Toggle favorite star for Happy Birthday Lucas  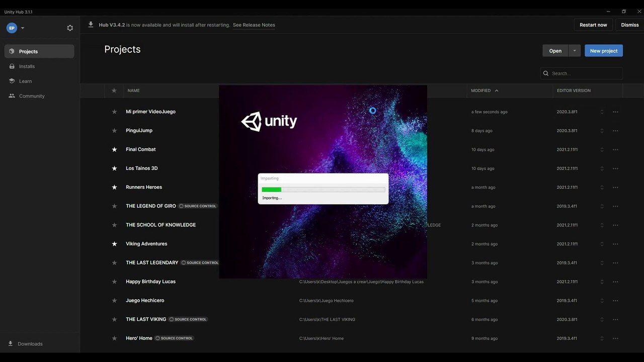[114, 282]
